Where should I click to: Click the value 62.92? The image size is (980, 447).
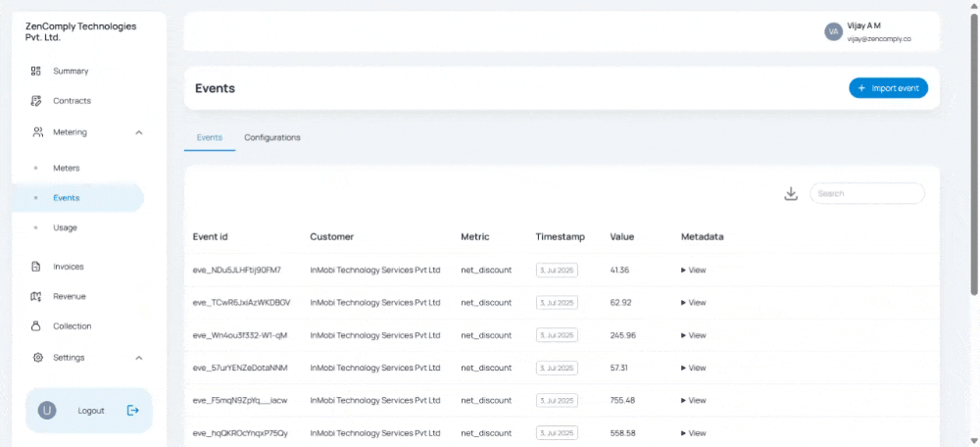tap(620, 303)
